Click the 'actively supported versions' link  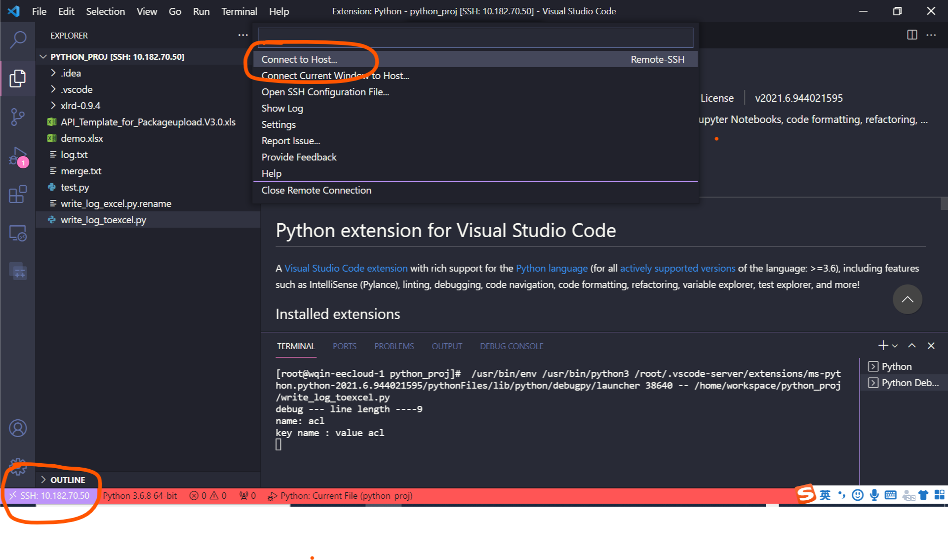click(x=677, y=268)
